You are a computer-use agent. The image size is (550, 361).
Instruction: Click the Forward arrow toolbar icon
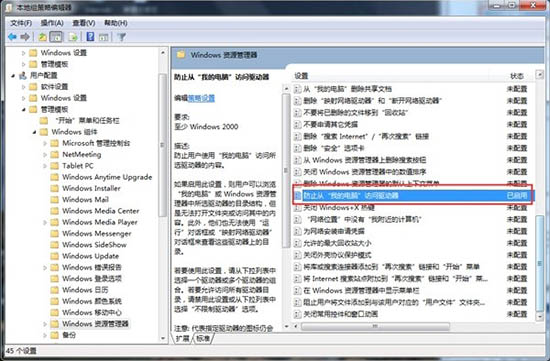click(x=25, y=36)
